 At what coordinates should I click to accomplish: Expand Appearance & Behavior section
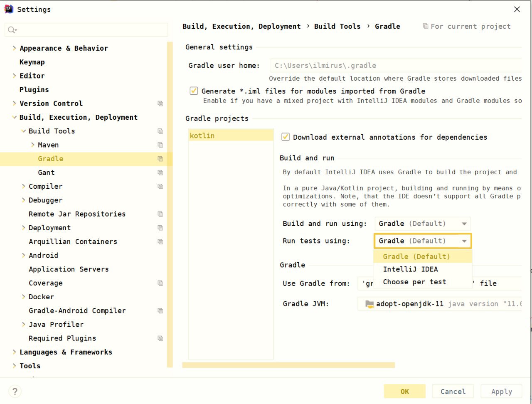pyautogui.click(x=14, y=48)
